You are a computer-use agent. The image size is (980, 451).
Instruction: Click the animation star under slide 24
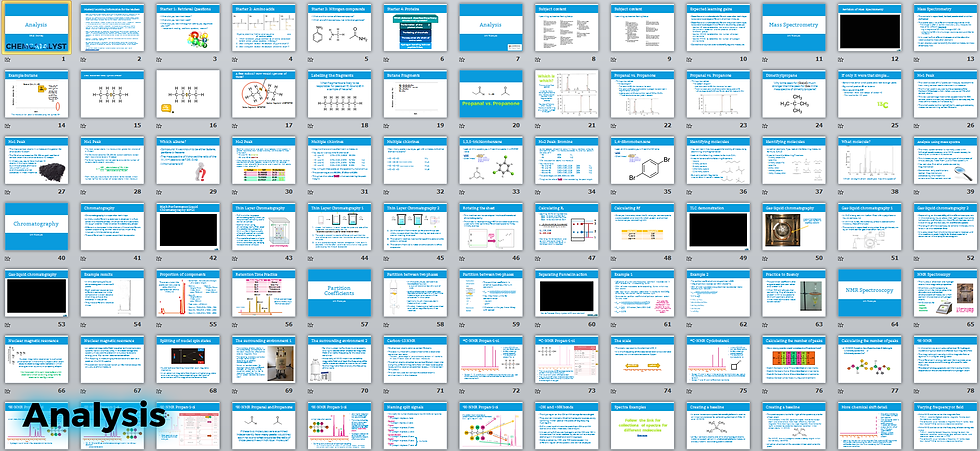[x=766, y=125]
